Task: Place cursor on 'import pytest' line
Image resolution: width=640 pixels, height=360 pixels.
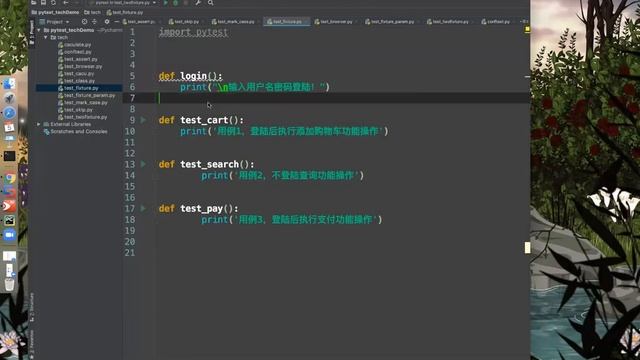Action: [x=193, y=32]
